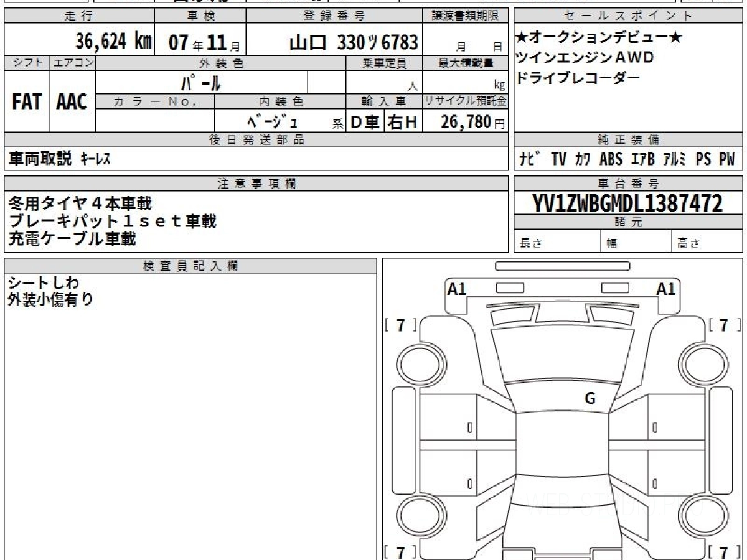Click the ABS equipment item

click(x=611, y=159)
